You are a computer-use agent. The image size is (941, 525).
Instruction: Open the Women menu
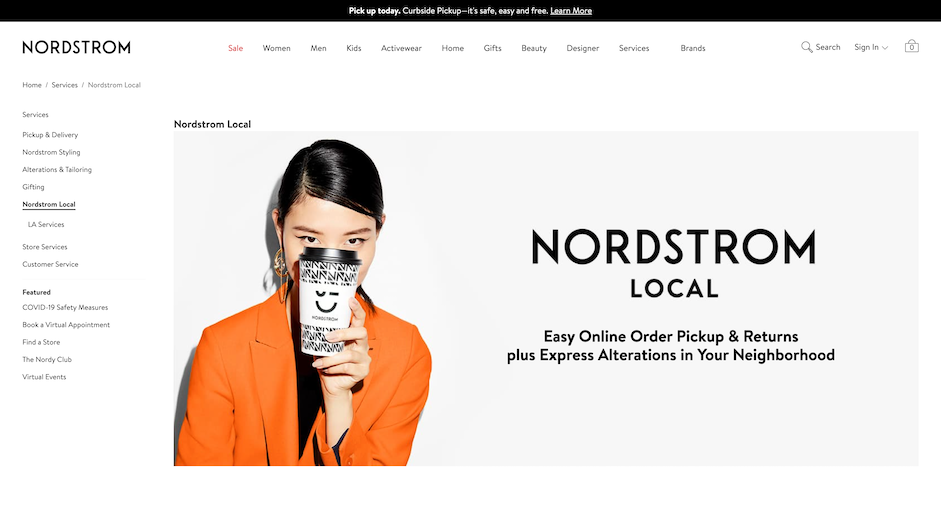(276, 48)
